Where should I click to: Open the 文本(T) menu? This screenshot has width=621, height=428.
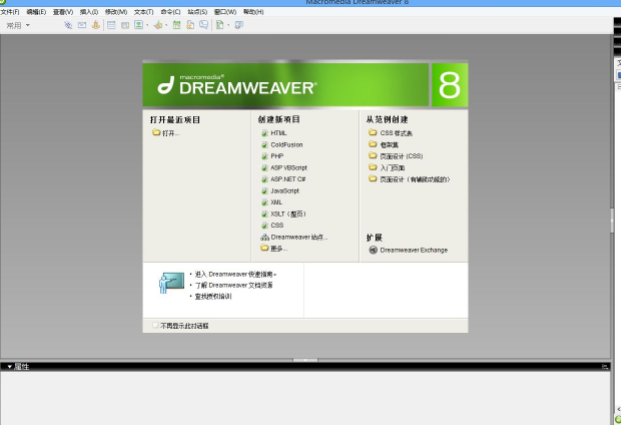coord(144,12)
